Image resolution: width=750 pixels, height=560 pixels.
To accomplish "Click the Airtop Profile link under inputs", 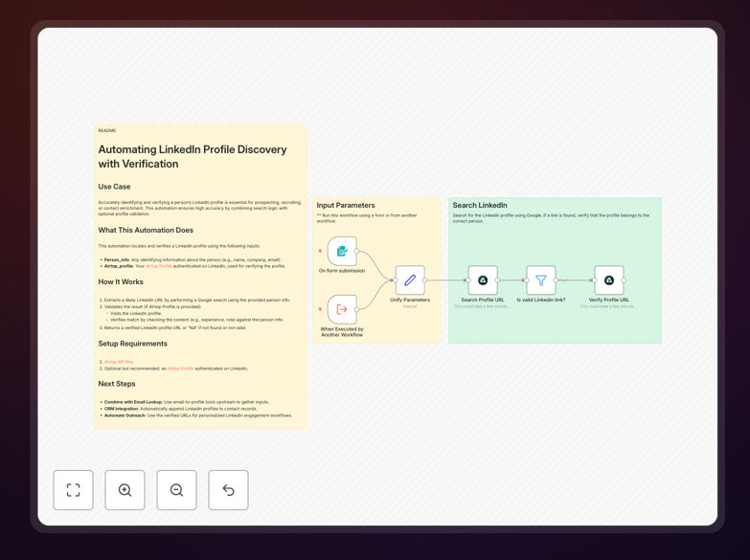I will 159,266.
